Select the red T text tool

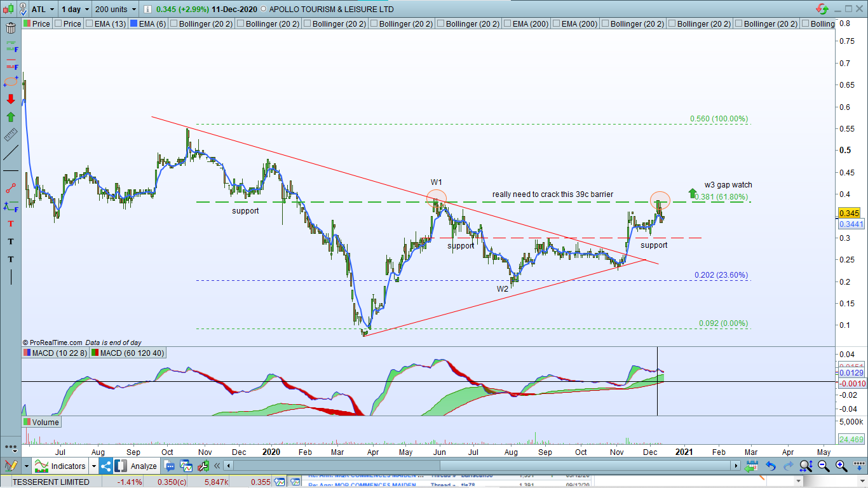[11, 224]
